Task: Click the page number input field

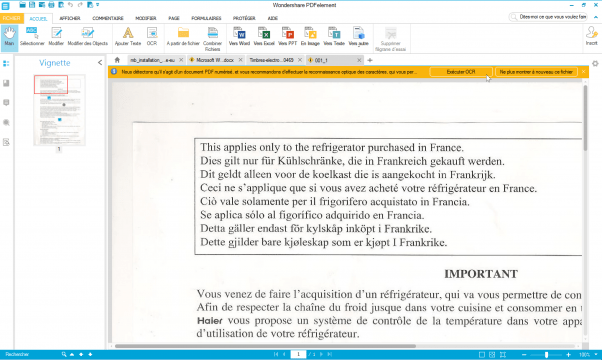Action: click(x=298, y=355)
